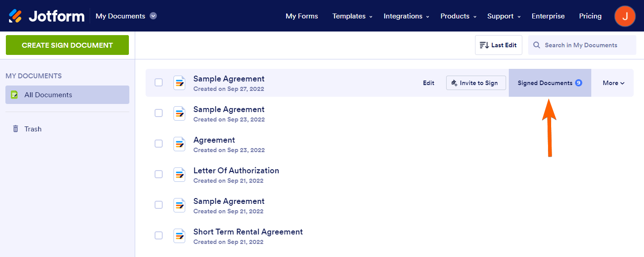This screenshot has width=644, height=257.
Task: Click the Trash bin icon in sidebar
Action: click(x=15, y=129)
